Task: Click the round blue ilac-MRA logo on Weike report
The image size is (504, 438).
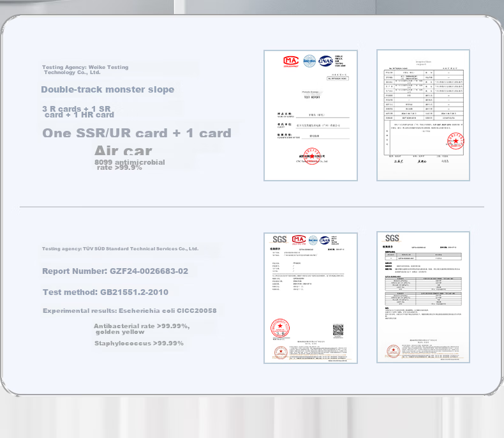Action: pyautogui.click(x=309, y=61)
